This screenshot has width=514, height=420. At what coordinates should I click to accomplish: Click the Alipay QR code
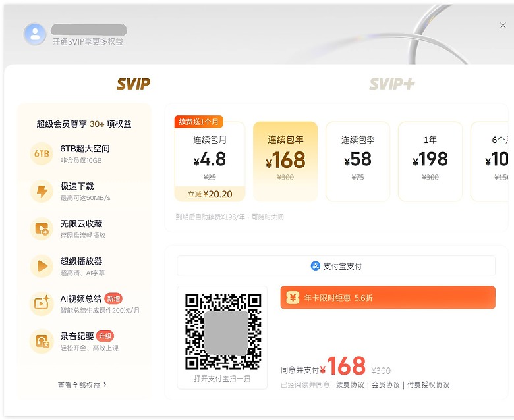click(x=223, y=332)
